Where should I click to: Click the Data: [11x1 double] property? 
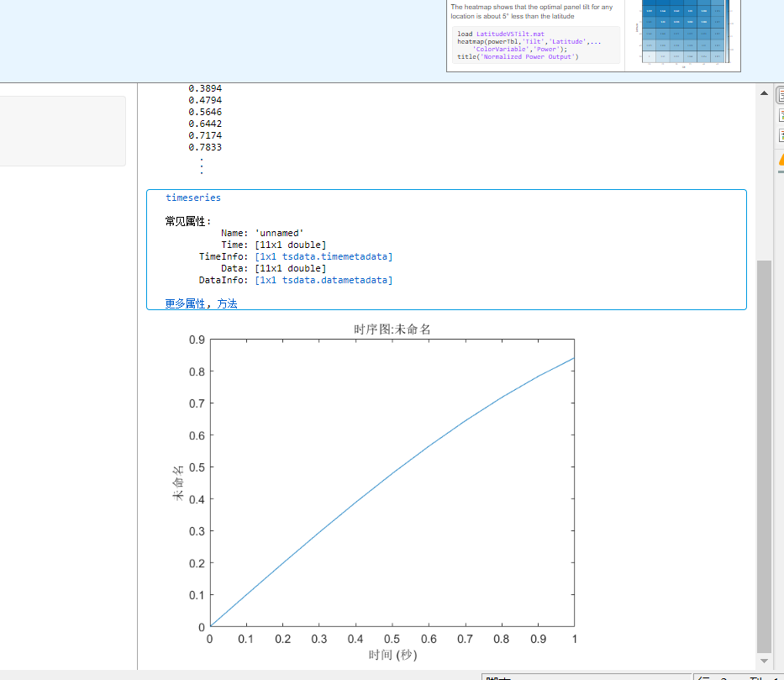tap(273, 268)
